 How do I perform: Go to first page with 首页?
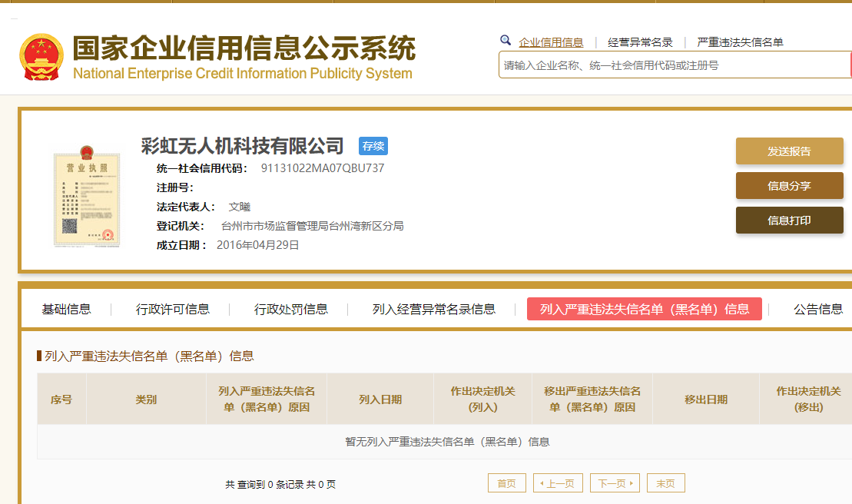pyautogui.click(x=507, y=482)
